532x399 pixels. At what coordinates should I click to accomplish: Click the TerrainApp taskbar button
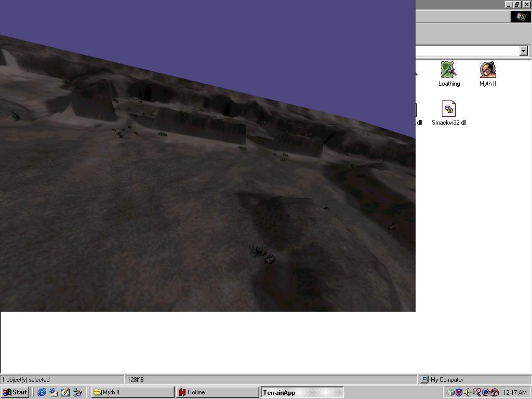[302, 392]
